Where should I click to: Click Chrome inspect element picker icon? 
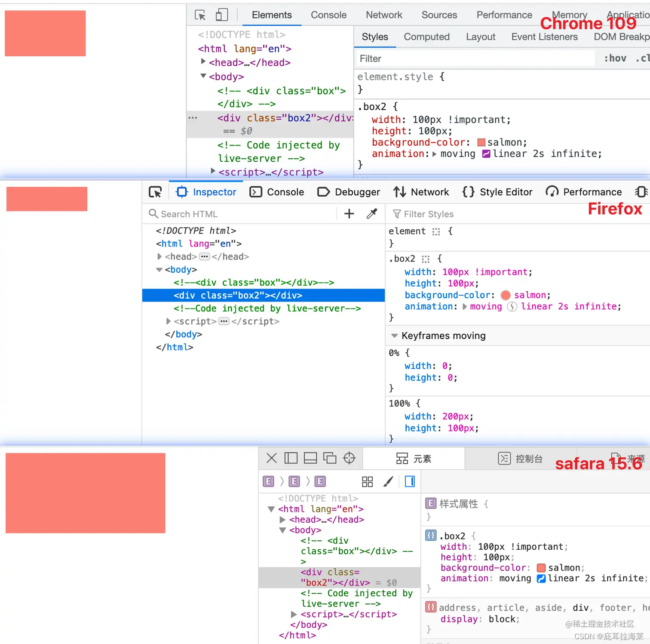(x=200, y=15)
